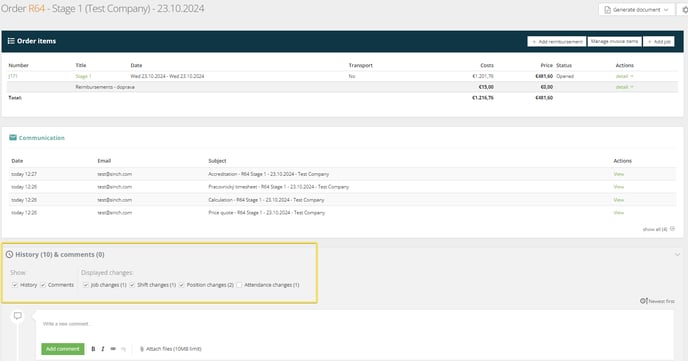
Task: Open the Stage 1 title link
Action: tap(83, 76)
